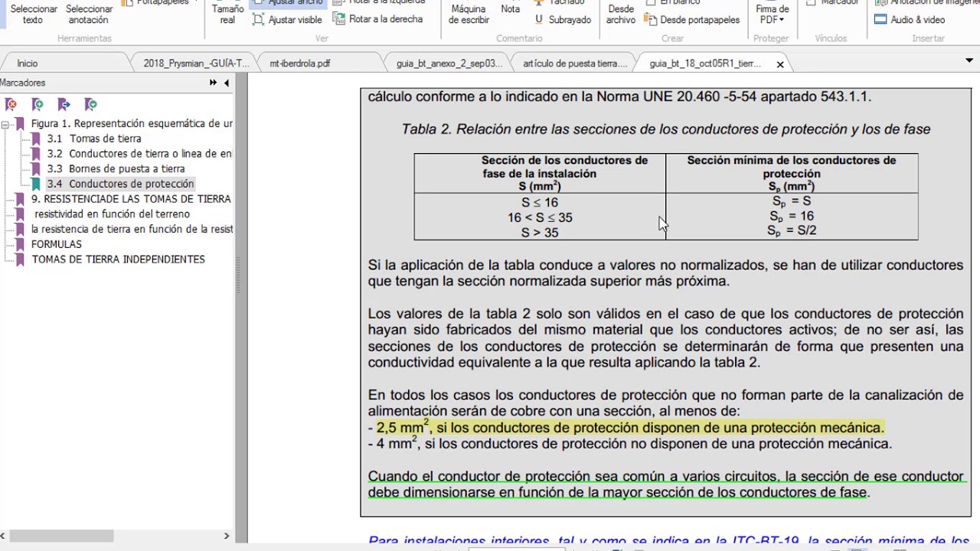This screenshot has height=551, width=980.
Task: Open bookmark 3.2 Conductores de tierra
Action: (139, 154)
